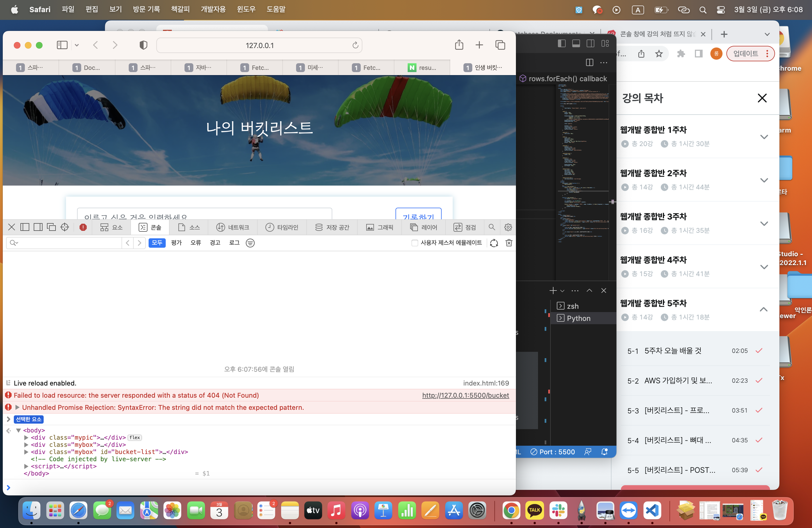Reload the 127.0.0.1 page
Viewport: 812px width, 528px height.
click(x=355, y=45)
